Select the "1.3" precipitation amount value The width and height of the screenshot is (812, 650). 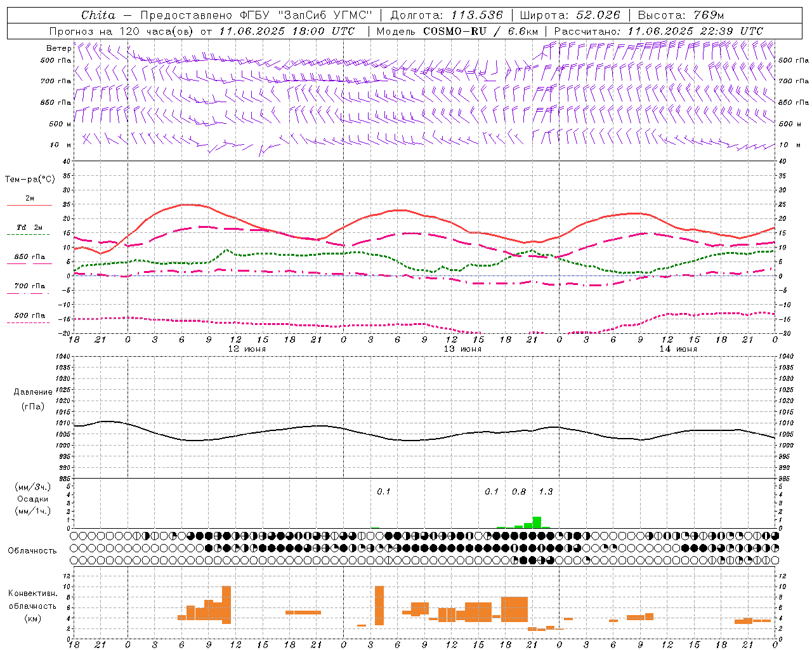(x=546, y=491)
